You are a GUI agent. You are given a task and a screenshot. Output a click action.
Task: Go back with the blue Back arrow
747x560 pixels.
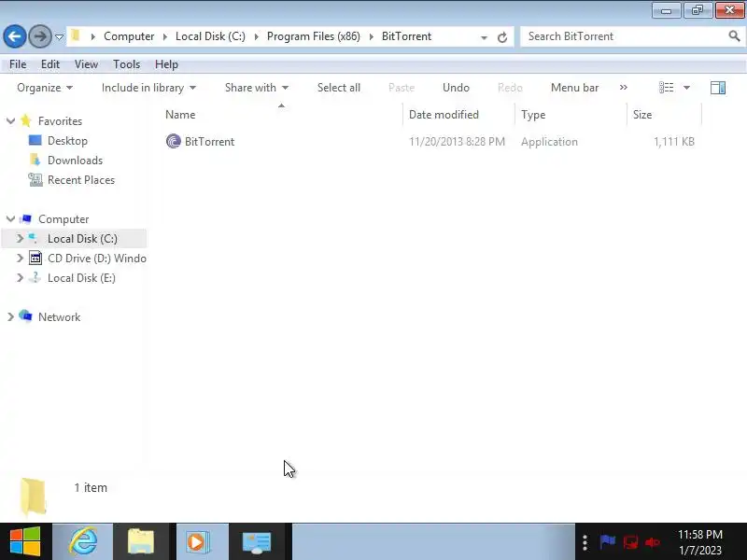coord(15,36)
